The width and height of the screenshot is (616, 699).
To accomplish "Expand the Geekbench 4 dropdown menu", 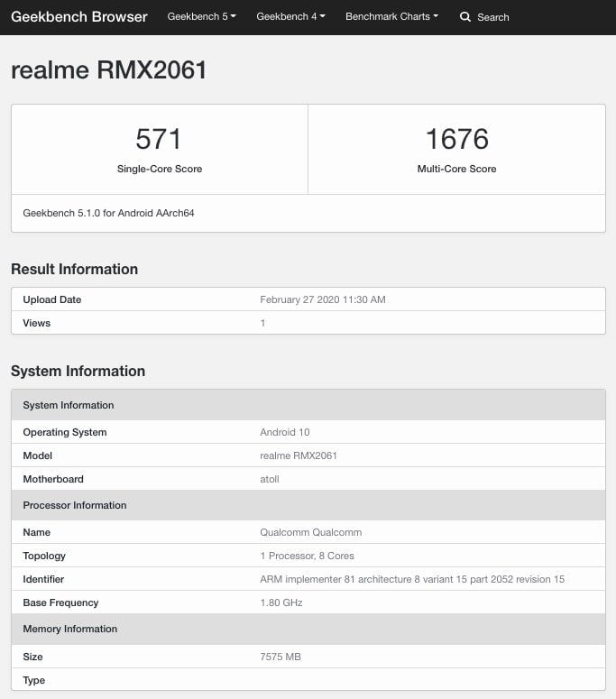I will click(x=290, y=17).
